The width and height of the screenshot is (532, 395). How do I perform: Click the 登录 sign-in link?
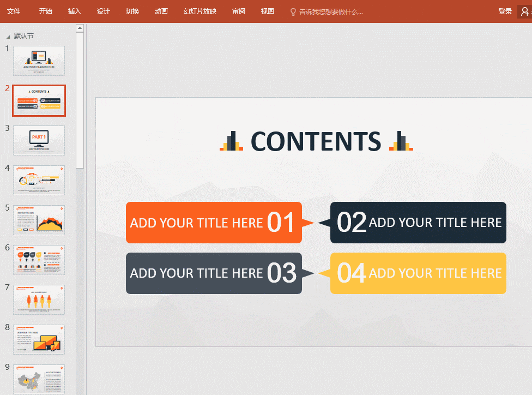click(x=505, y=11)
